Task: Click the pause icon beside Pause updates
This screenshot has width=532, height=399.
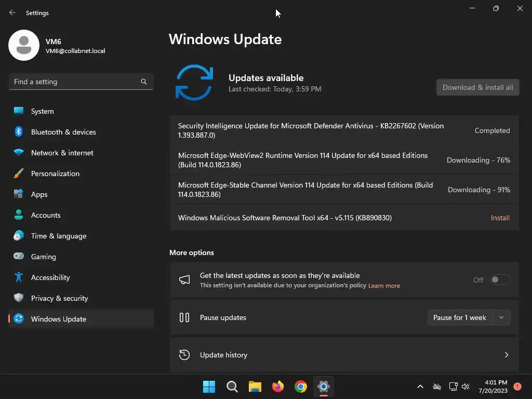Action: (184, 317)
